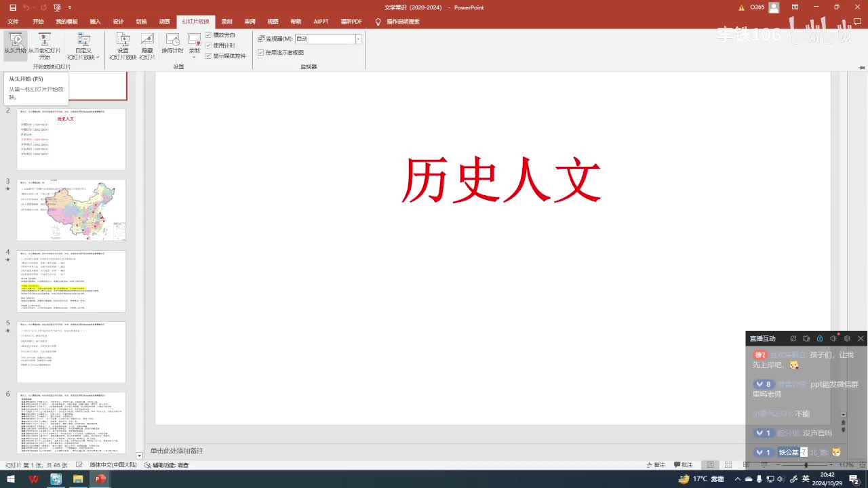Click the WPS icon on the taskbar

point(34,479)
